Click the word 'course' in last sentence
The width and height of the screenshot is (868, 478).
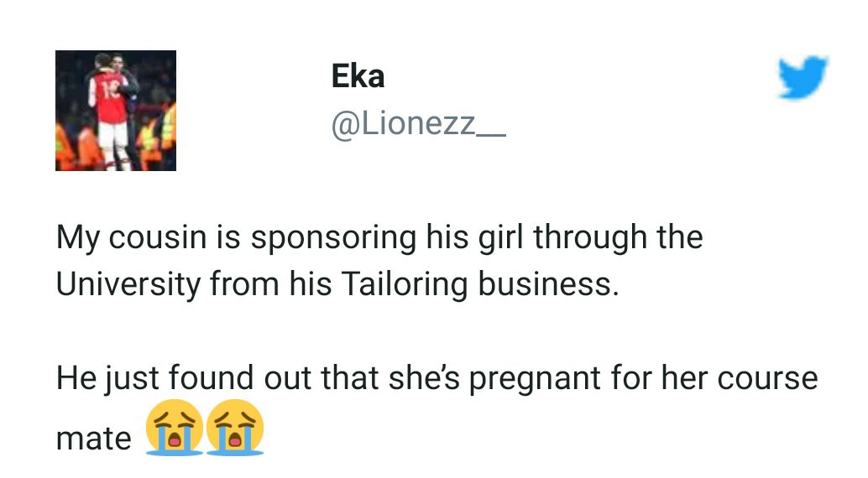pos(767,379)
